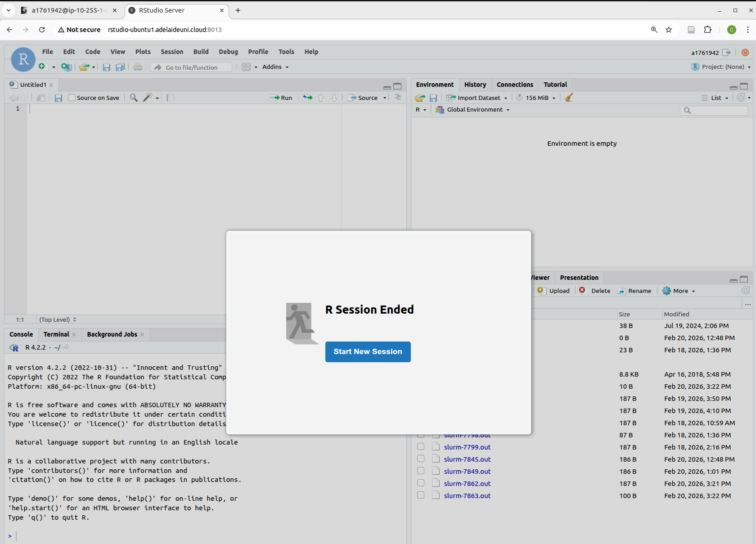Viewport: 756px width, 544px height.
Task: Check the box for slurm-7845.out
Action: pyautogui.click(x=421, y=459)
